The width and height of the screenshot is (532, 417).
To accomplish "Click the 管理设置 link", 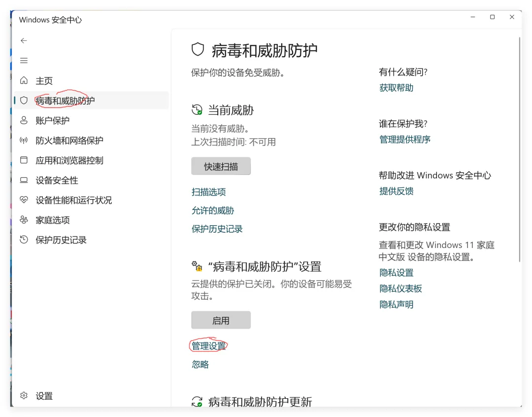I will pos(209,346).
